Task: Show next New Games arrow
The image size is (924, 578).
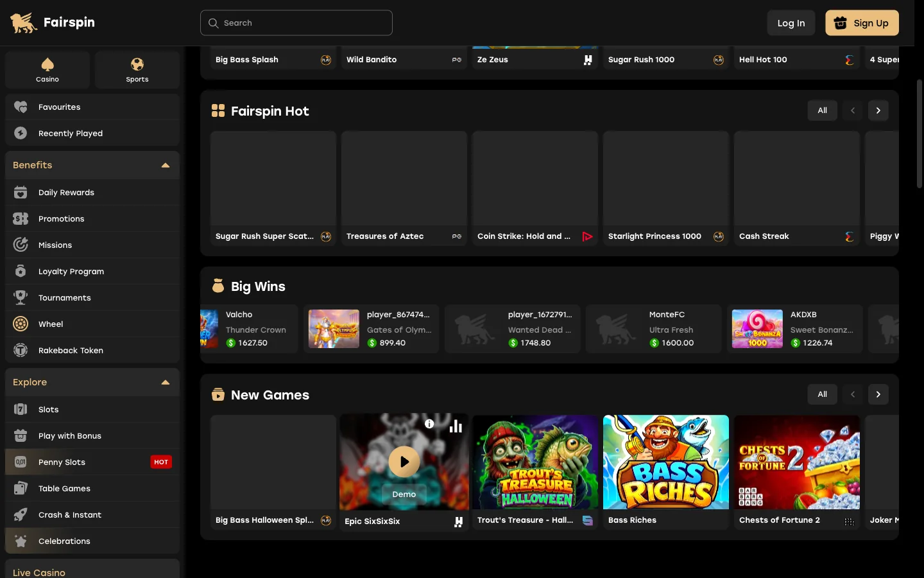Action: click(878, 394)
